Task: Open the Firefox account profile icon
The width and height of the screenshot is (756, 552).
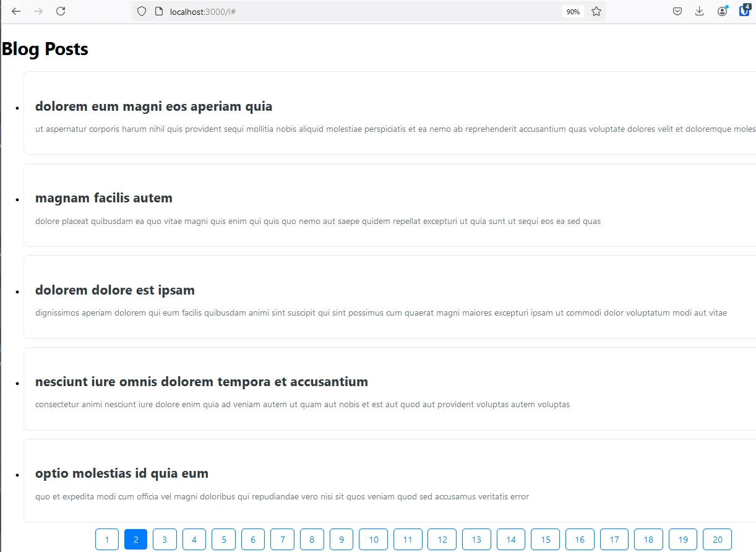Action: (x=722, y=11)
